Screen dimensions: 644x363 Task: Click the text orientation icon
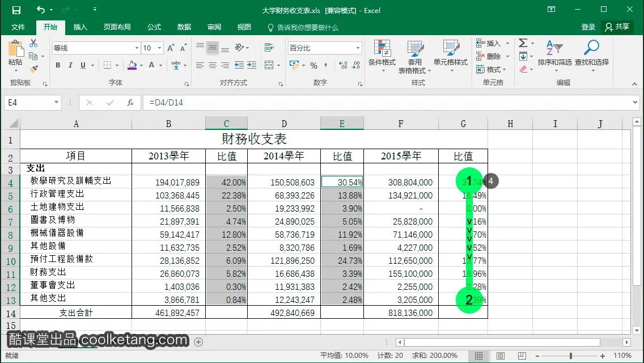239,48
